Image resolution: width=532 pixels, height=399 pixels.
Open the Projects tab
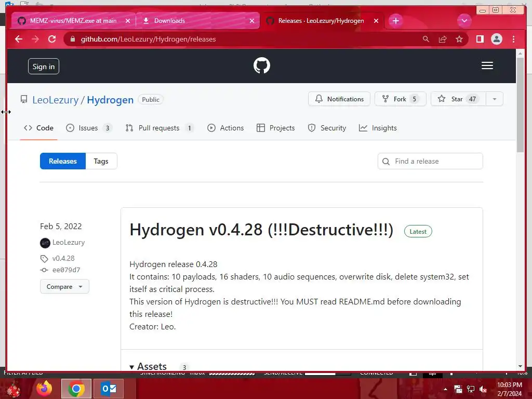275,128
